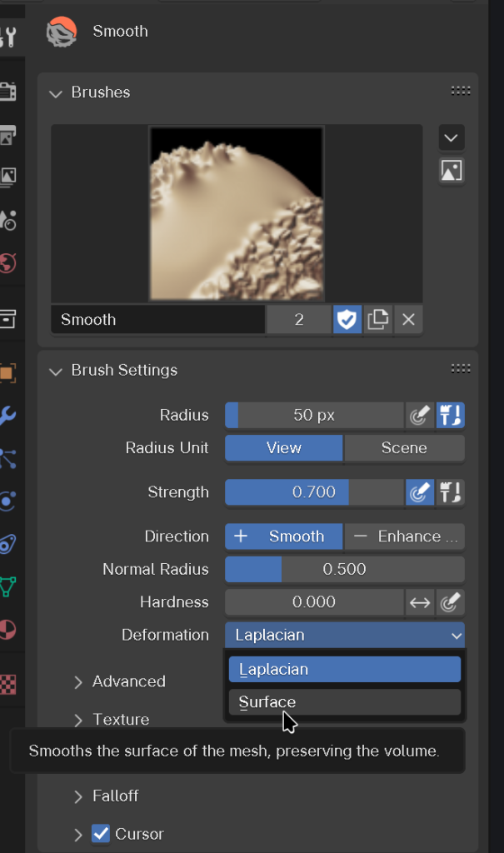Click the custom brush icon image button
Screen dimensions: 504x853
pos(452,171)
